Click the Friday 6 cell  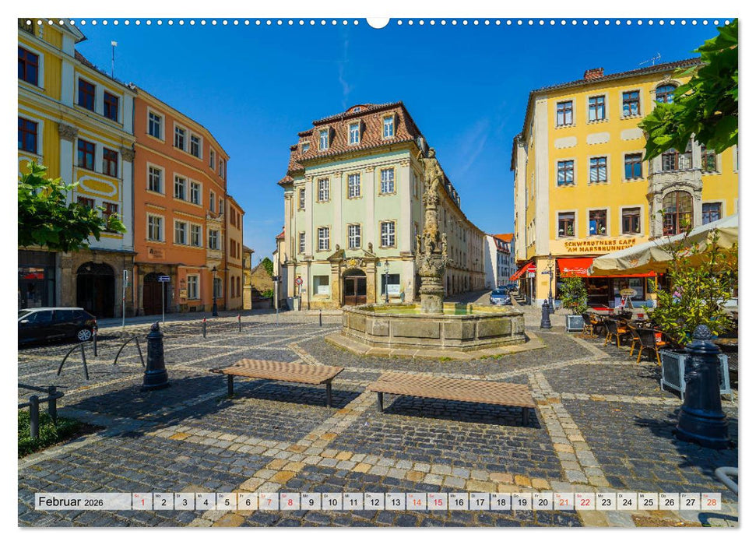(248, 504)
